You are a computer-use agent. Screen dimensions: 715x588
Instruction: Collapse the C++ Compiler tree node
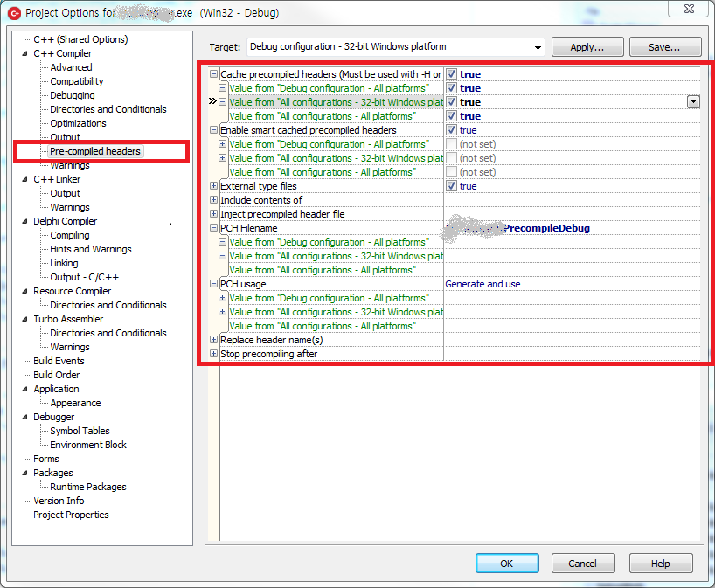click(25, 53)
